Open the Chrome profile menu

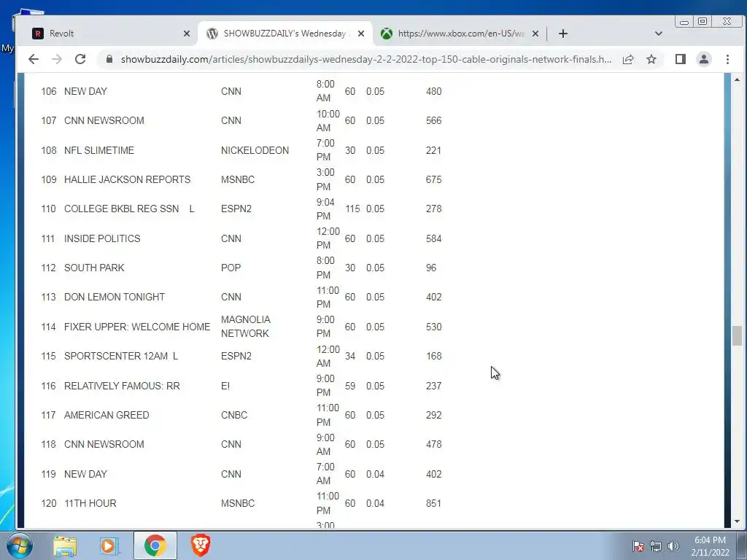pos(704,59)
